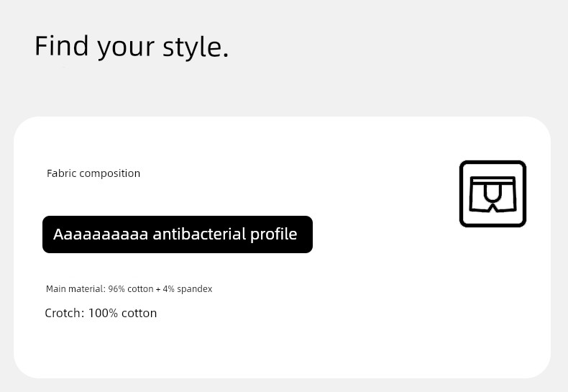Image resolution: width=568 pixels, height=392 pixels.
Task: Click '4% spandex' in material line
Action: tap(187, 288)
